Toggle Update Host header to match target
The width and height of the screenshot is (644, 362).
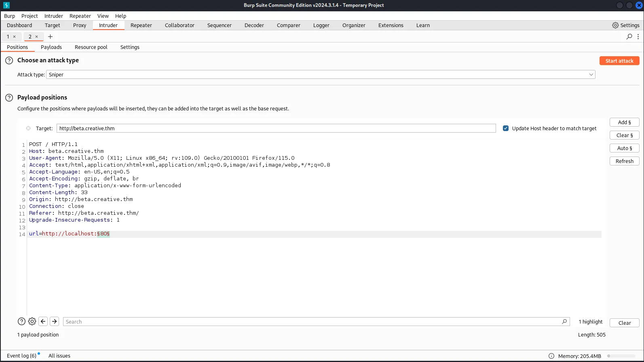pyautogui.click(x=506, y=129)
